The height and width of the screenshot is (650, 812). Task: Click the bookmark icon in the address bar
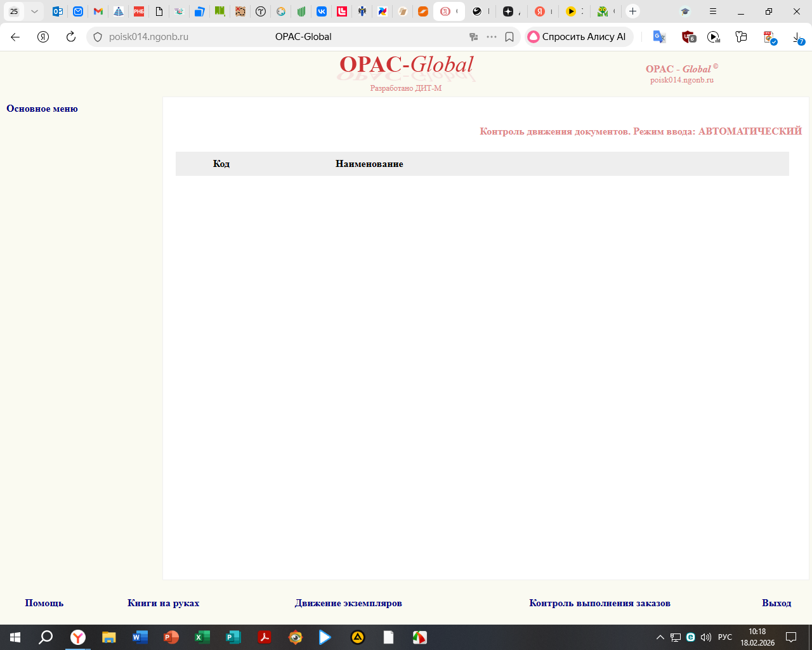(509, 37)
